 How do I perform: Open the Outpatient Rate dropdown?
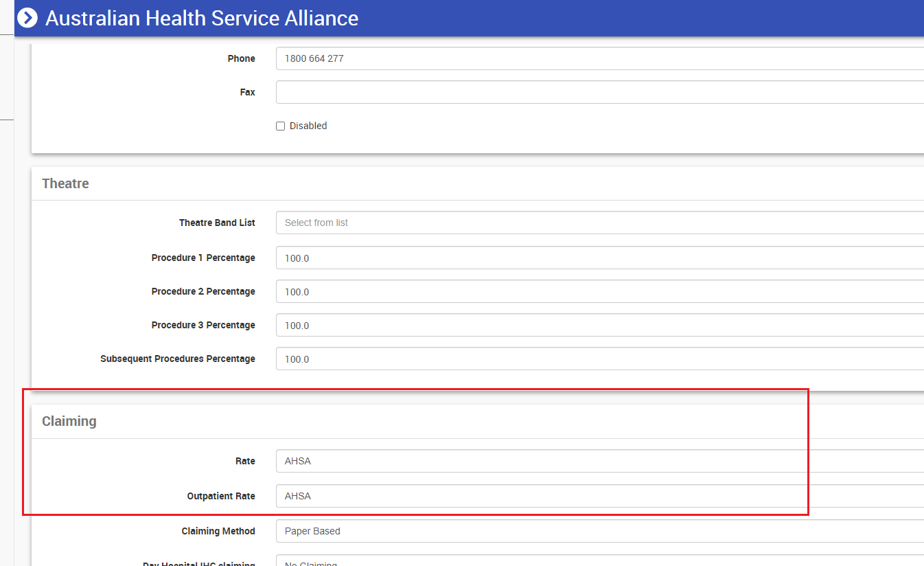point(600,496)
